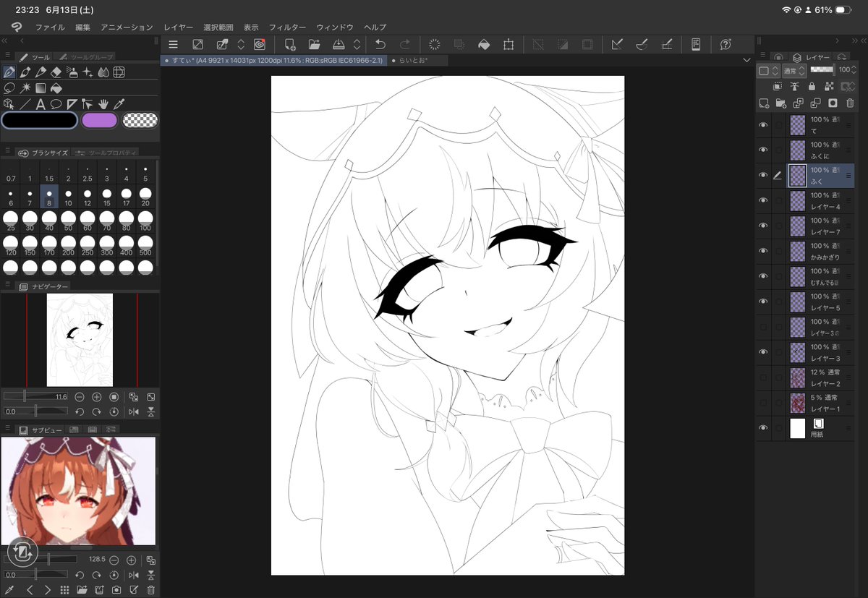
Task: Zoom in navigator with plus button
Action: pyautogui.click(x=96, y=397)
